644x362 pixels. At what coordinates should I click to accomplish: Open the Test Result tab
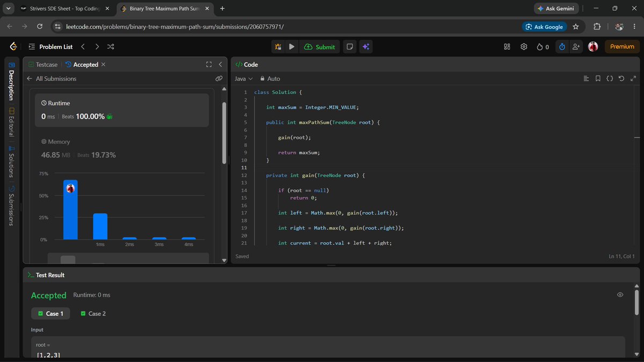click(46, 275)
